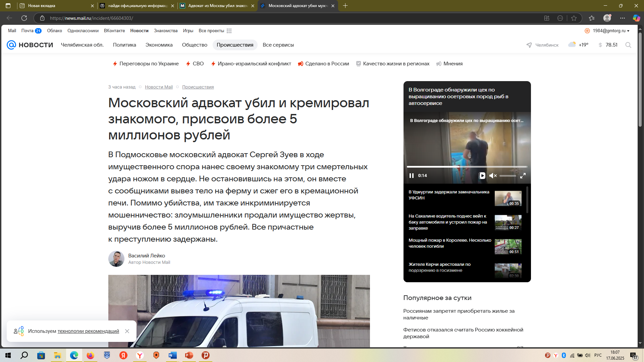Screen dimensions: 644x362
Task: Open the notification center icon
Action: coord(634,356)
